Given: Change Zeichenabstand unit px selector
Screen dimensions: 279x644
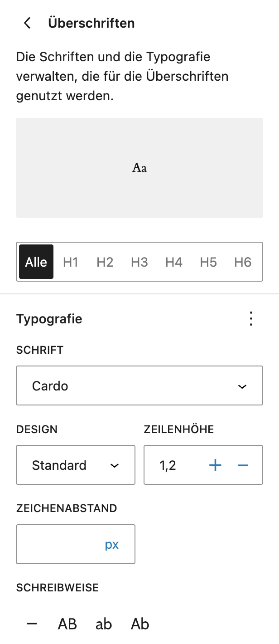Looking at the screenshot, I should click(112, 545).
